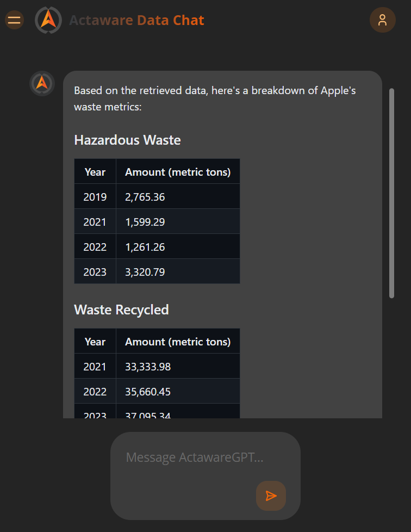Open the hamburger menu
This screenshot has height=532, width=411.
click(14, 20)
